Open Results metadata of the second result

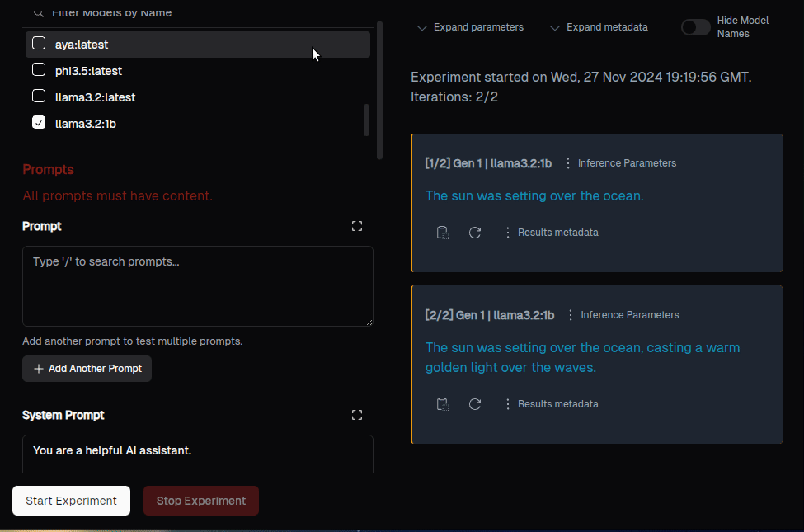pyautogui.click(x=551, y=404)
